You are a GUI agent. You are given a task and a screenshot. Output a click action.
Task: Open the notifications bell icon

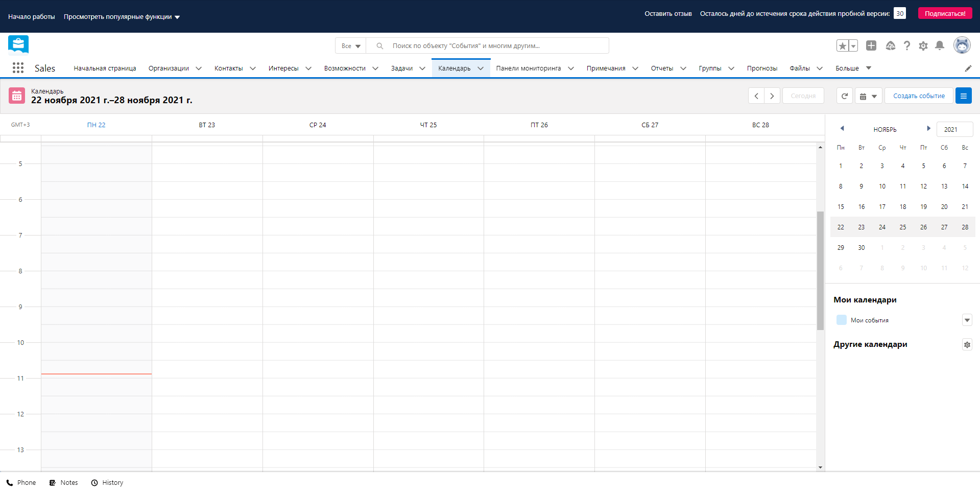(940, 45)
